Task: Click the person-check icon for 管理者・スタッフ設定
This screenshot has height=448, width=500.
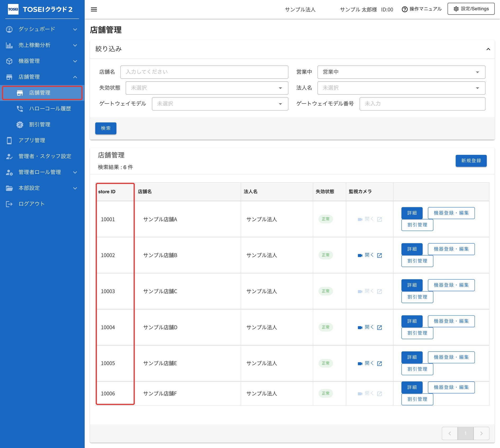Action: [x=9, y=156]
